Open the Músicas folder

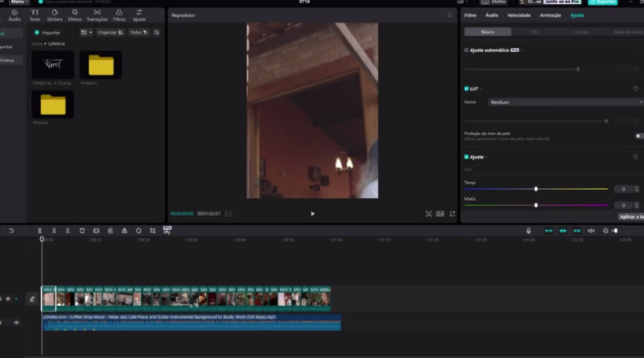click(x=53, y=105)
